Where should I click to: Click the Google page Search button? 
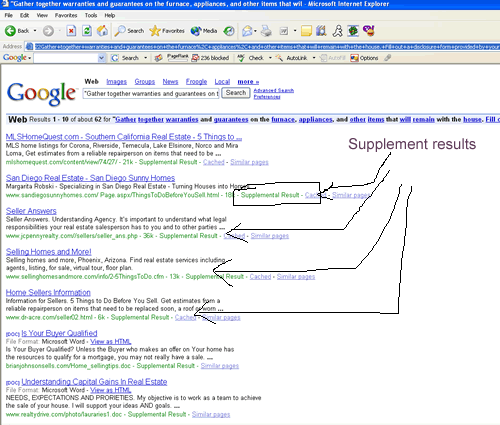click(236, 93)
